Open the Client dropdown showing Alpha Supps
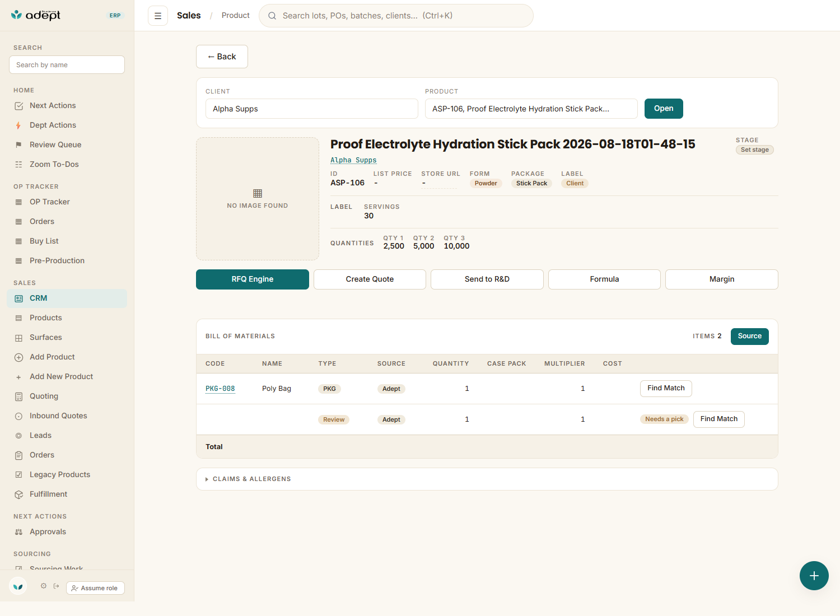The width and height of the screenshot is (840, 616). [312, 109]
